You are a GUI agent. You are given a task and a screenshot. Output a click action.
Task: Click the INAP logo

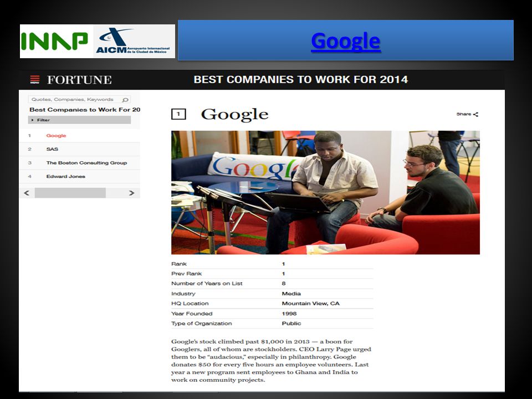pyautogui.click(x=55, y=42)
